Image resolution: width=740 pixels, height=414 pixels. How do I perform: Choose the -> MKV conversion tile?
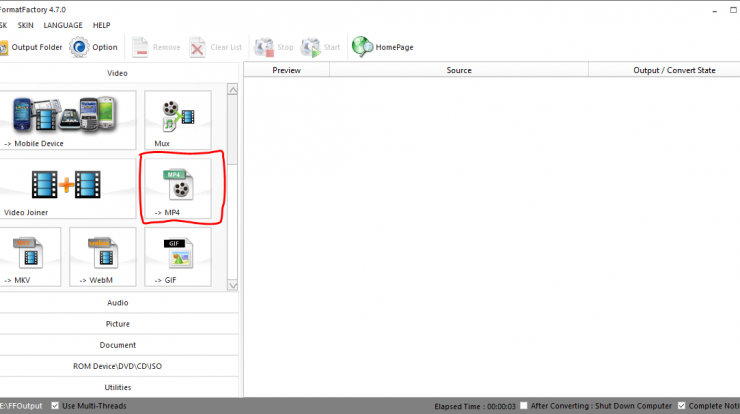30,257
